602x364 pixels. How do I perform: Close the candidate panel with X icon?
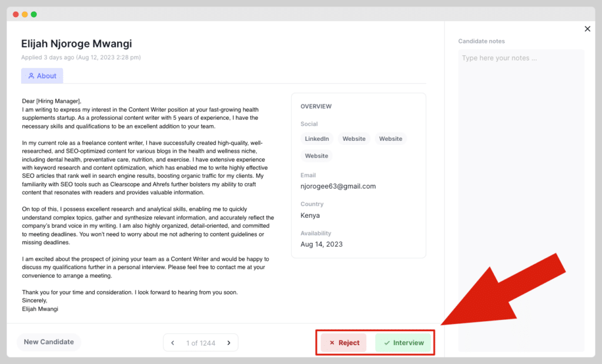point(587,29)
